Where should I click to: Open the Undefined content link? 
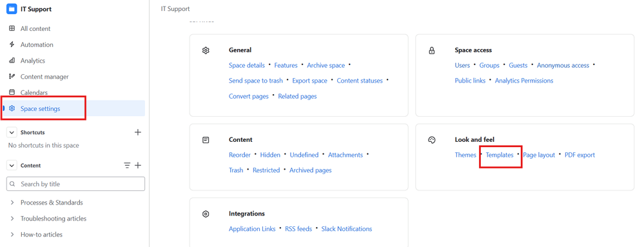304,155
